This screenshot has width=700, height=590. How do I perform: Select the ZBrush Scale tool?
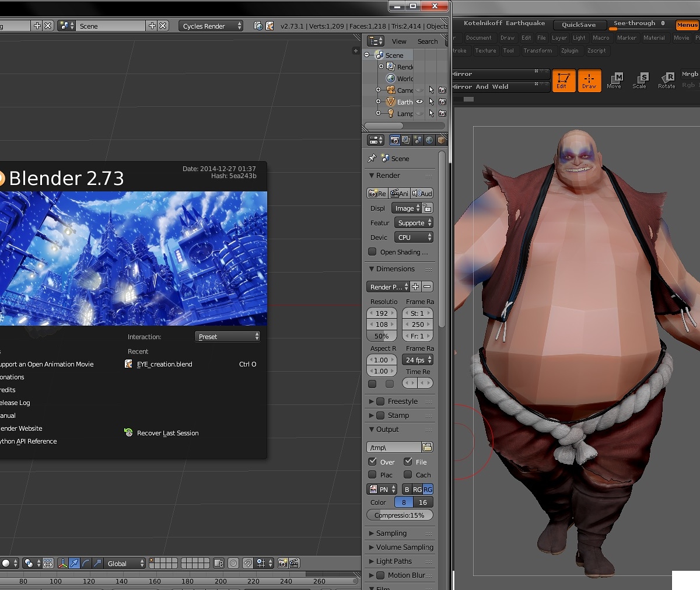(x=640, y=81)
